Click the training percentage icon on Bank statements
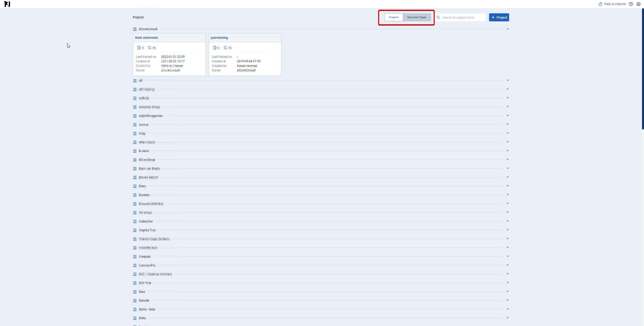 (150, 48)
